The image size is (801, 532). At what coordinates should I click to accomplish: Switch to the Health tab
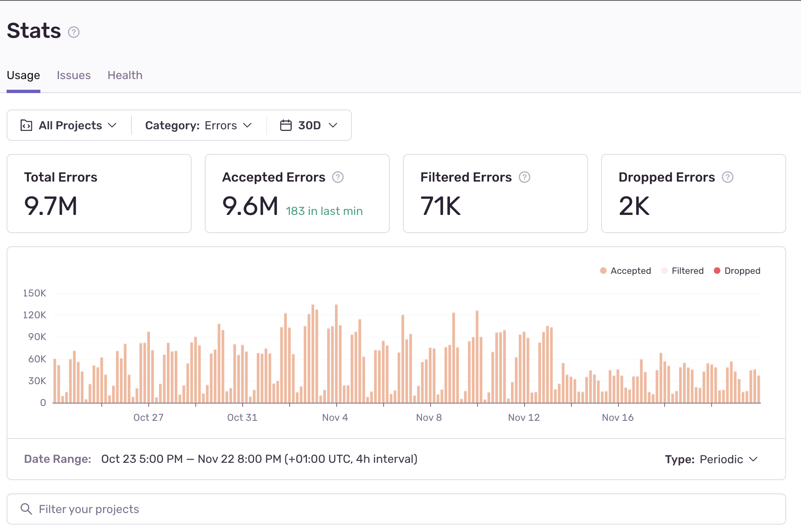click(124, 75)
